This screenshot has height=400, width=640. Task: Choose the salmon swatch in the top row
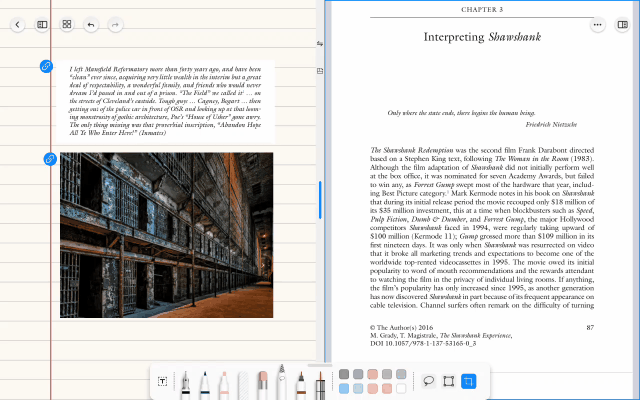tap(372, 374)
